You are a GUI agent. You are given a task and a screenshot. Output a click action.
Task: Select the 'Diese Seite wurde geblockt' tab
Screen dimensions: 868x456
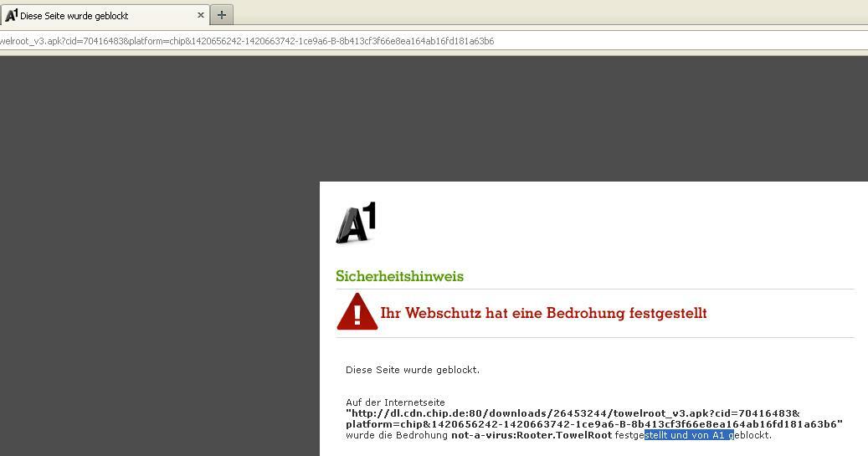(105, 15)
